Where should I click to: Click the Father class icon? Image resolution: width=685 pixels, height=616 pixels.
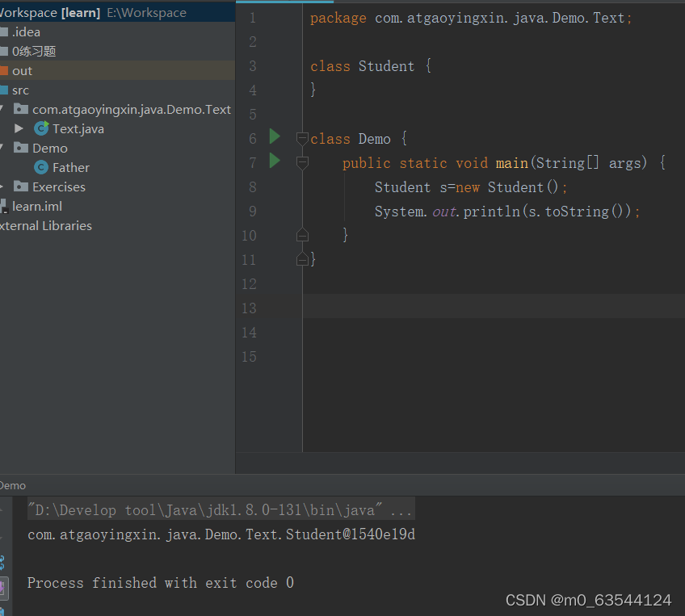point(40,167)
